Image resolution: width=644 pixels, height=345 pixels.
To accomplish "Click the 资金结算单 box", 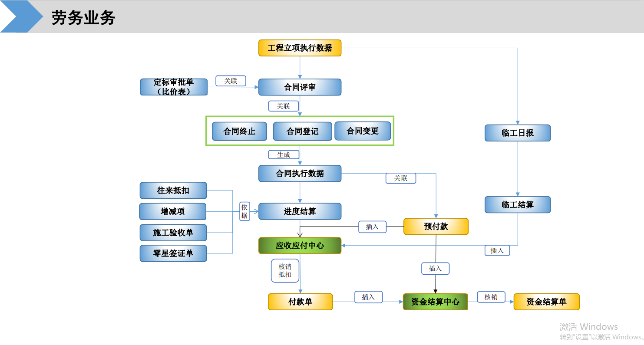I will click(547, 302).
